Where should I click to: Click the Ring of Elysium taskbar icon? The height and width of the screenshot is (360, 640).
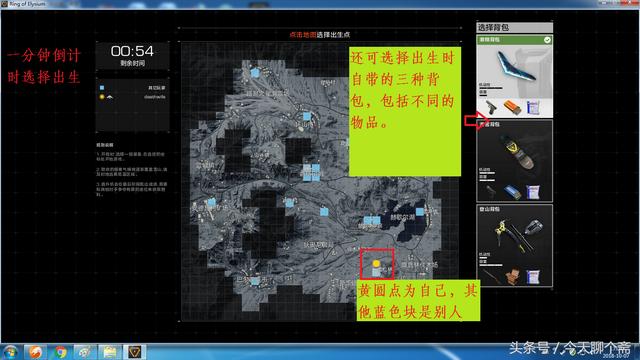[134, 352]
